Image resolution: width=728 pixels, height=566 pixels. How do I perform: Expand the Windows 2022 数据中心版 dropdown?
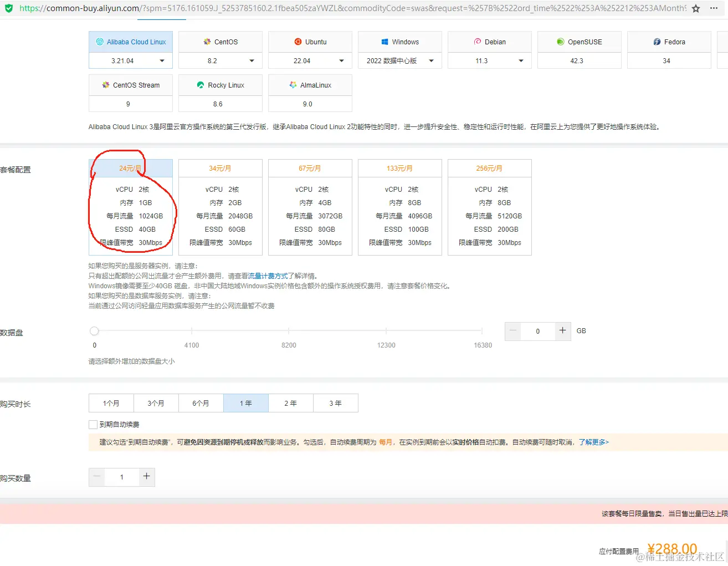coord(400,61)
